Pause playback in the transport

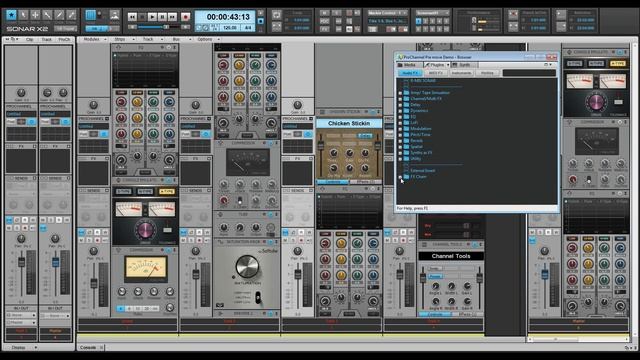point(162,17)
